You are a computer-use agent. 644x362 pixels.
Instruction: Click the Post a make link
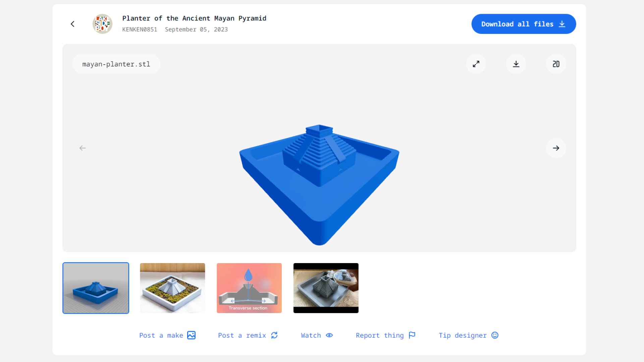168,335
